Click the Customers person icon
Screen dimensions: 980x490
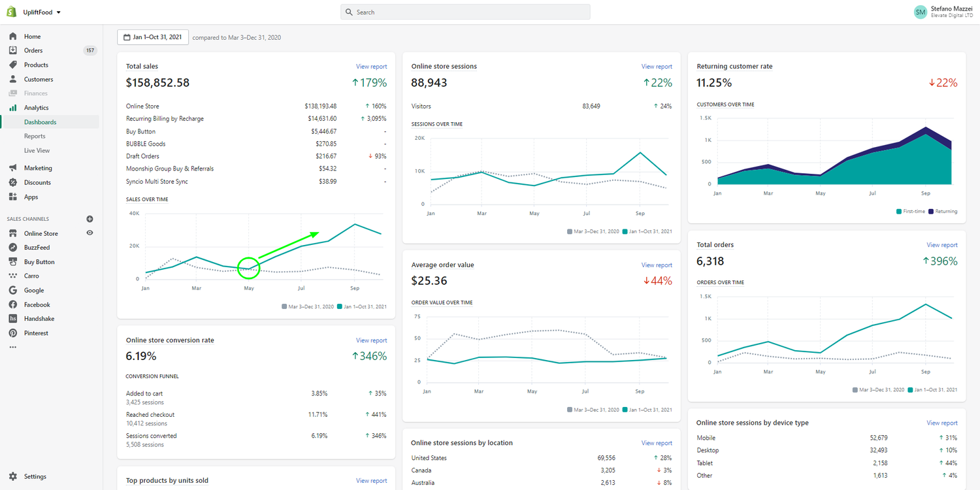pos(12,79)
